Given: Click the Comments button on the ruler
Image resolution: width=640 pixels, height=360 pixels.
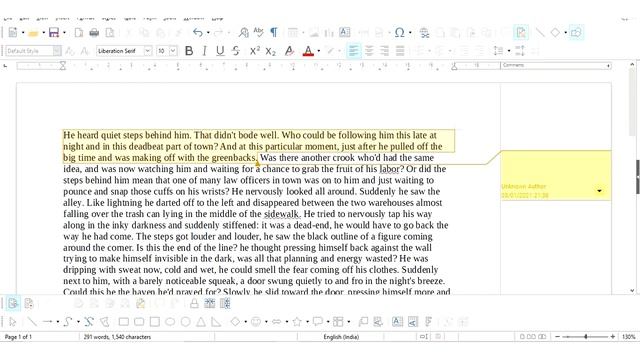Looking at the screenshot, I should (x=556, y=65).
